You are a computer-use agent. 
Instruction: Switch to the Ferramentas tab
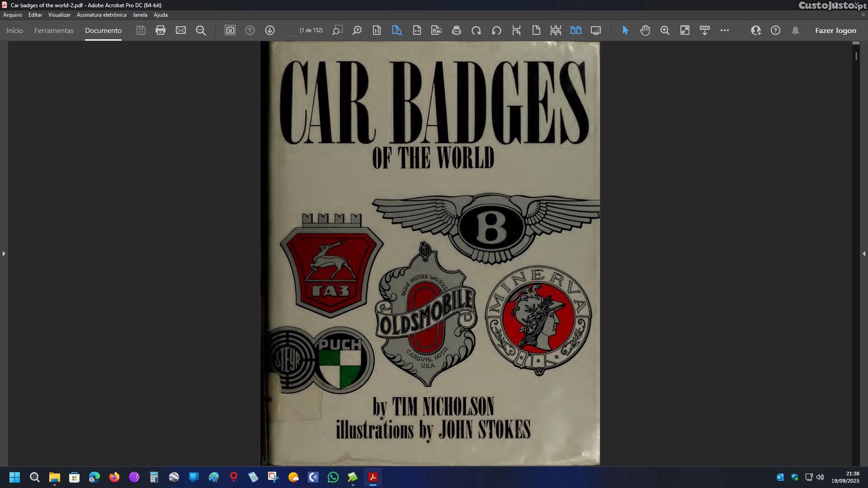pyautogui.click(x=54, y=31)
